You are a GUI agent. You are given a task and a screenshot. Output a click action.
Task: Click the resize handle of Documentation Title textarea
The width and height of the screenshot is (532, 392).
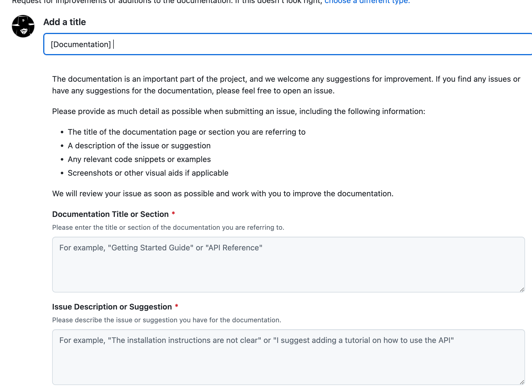pyautogui.click(x=522, y=290)
